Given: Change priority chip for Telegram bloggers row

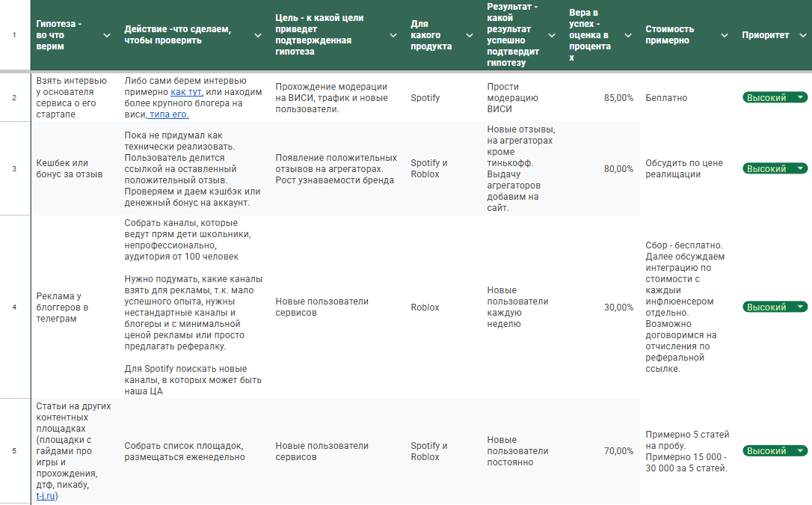Looking at the screenshot, I should (775, 307).
